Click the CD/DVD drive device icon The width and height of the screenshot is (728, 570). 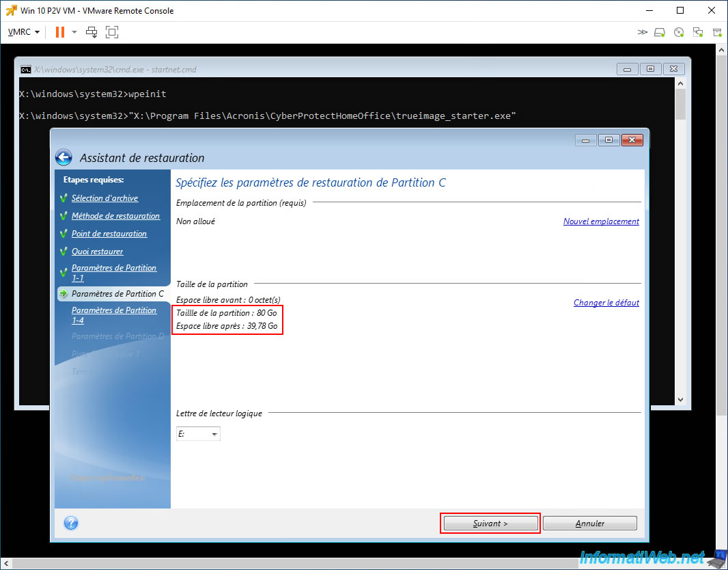[679, 32]
